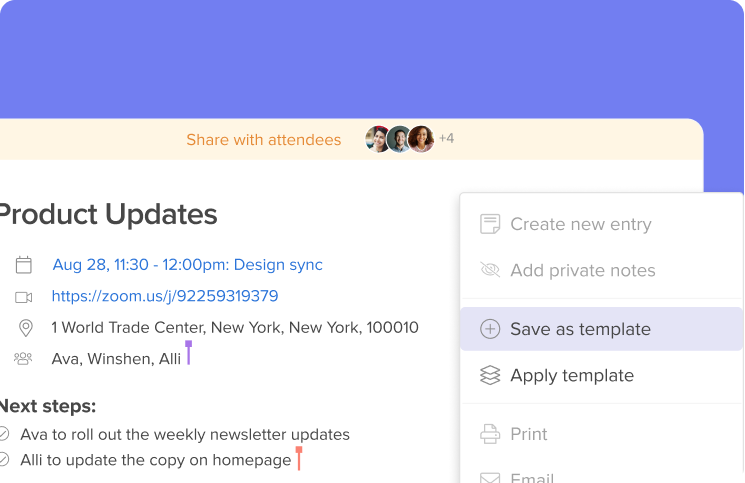This screenshot has width=745, height=483.
Task: Click the attendees group icon
Action: coord(23,359)
